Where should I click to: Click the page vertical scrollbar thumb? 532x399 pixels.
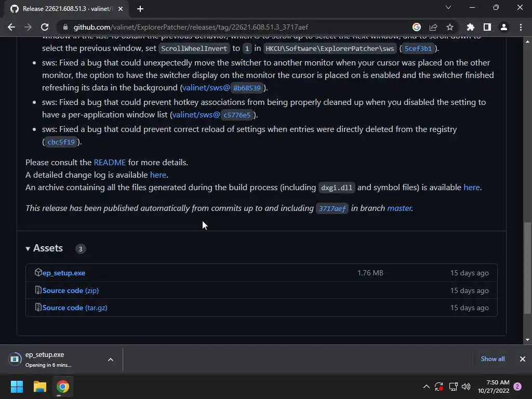[x=527, y=268]
